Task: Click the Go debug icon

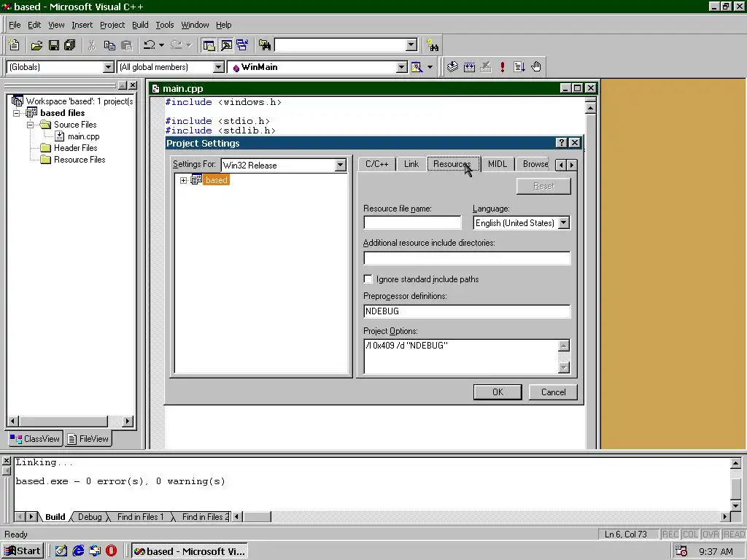Action: pyautogui.click(x=519, y=67)
